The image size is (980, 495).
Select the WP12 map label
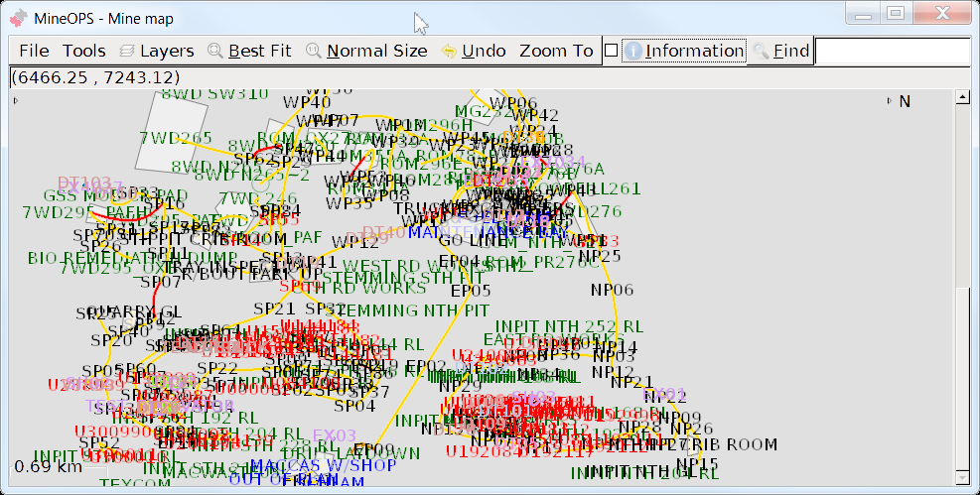pyautogui.click(x=355, y=242)
